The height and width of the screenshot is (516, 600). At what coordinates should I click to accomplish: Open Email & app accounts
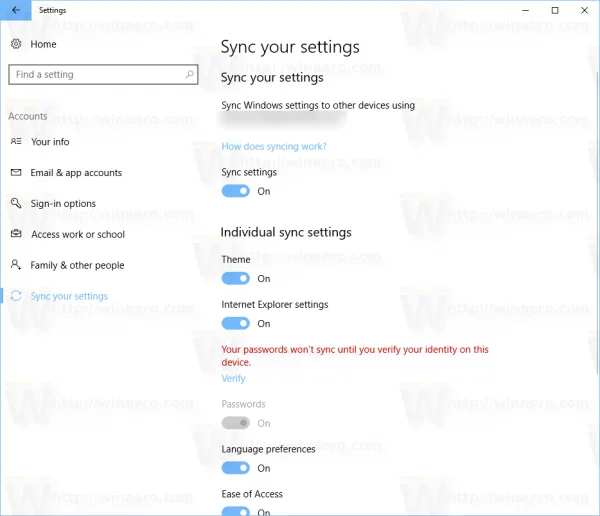[x=76, y=173]
